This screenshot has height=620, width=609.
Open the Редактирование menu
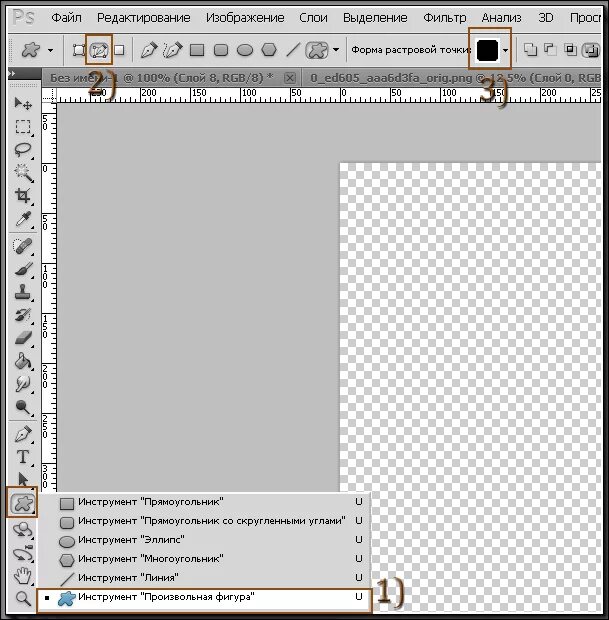144,18
